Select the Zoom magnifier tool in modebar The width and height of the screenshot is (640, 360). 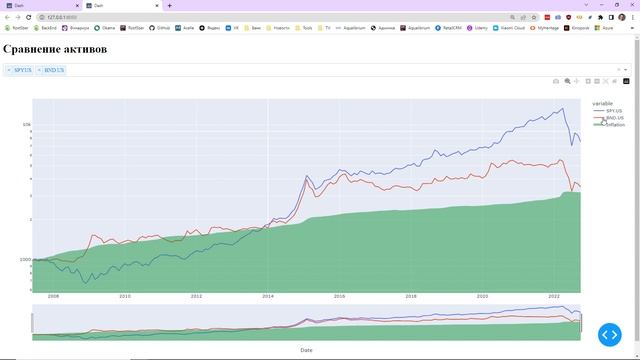[x=567, y=81]
